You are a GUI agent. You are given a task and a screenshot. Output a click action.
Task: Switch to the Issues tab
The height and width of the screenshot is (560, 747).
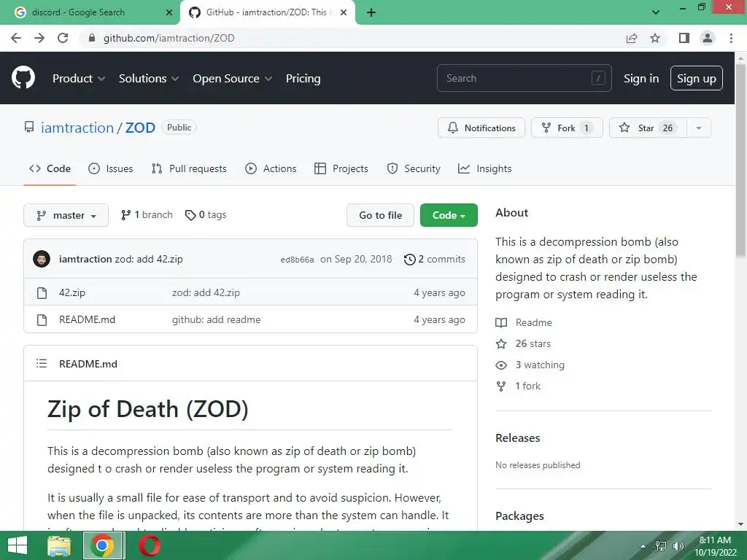click(111, 168)
